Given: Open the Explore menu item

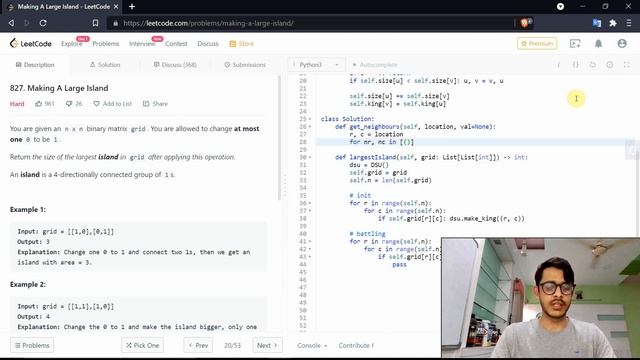Looking at the screenshot, I should [71, 44].
